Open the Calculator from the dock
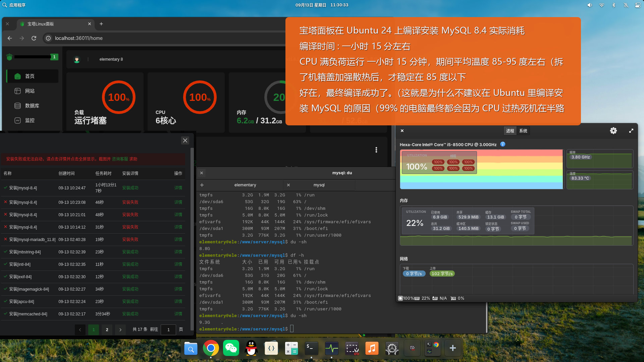 point(291,349)
